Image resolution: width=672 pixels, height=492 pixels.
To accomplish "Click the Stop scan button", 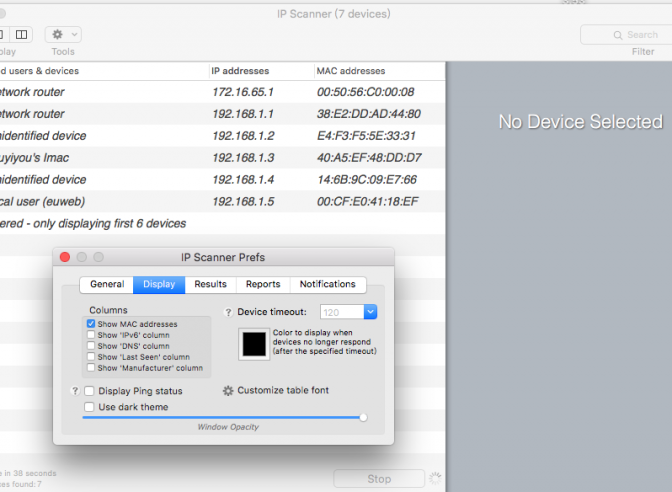I will click(379, 479).
